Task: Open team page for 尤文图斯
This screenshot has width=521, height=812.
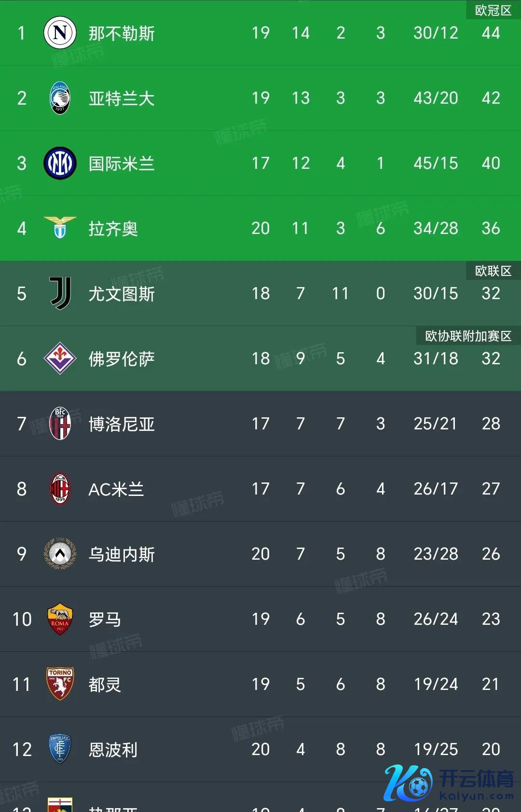Action: point(122,294)
